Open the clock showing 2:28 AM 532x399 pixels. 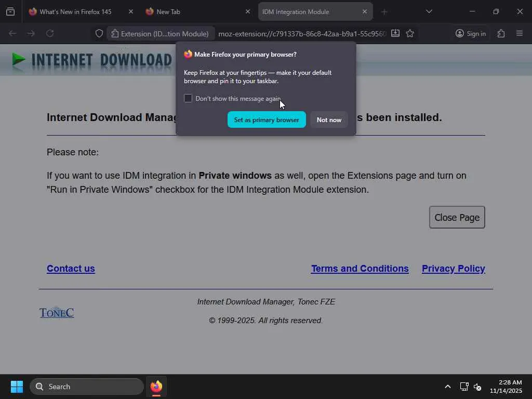tap(506, 387)
